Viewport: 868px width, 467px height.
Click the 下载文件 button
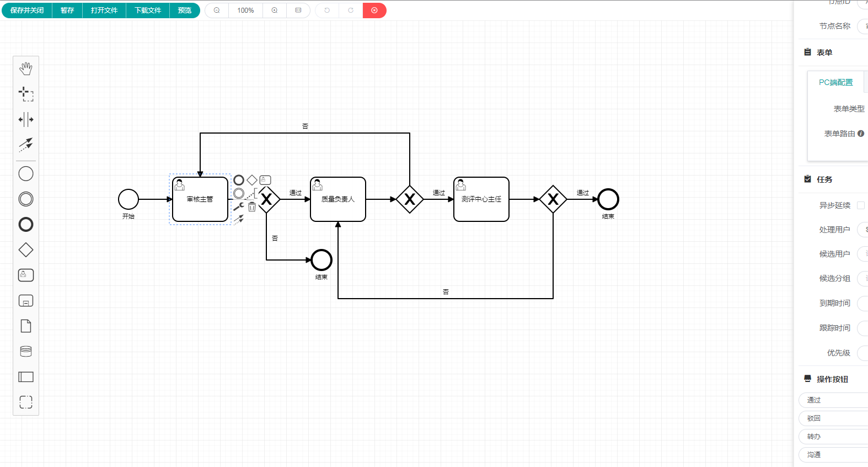(x=148, y=10)
